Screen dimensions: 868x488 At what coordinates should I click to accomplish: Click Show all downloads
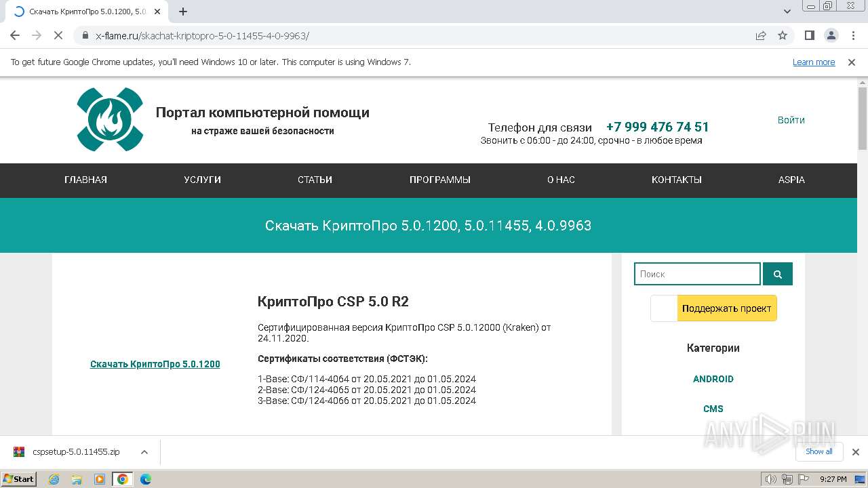point(819,451)
